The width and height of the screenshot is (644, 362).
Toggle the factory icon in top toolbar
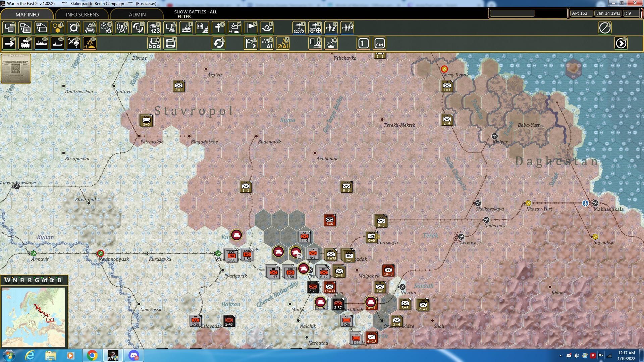(x=186, y=28)
